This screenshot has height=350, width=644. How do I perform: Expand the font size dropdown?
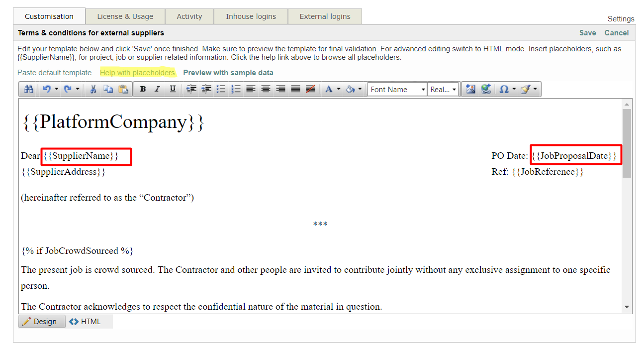coord(443,90)
